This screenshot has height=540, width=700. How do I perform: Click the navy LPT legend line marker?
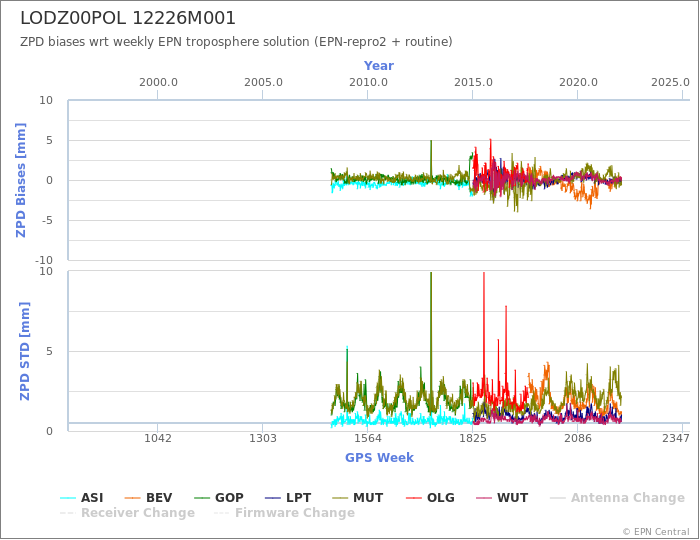point(273,498)
